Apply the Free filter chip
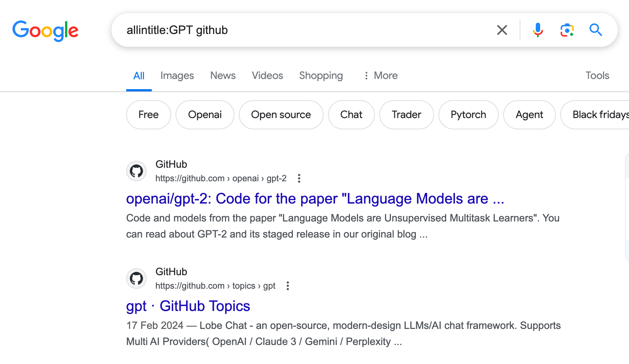 pyautogui.click(x=148, y=115)
